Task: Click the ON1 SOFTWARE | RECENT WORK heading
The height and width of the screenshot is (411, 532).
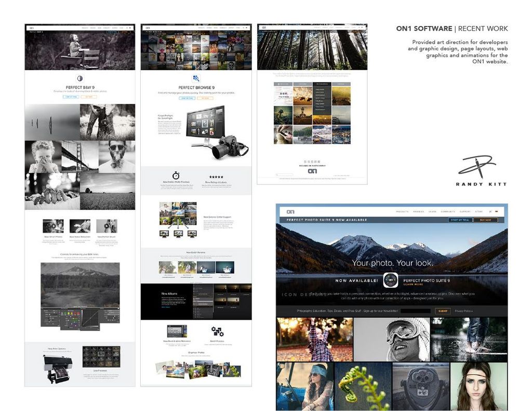Action: click(x=452, y=29)
